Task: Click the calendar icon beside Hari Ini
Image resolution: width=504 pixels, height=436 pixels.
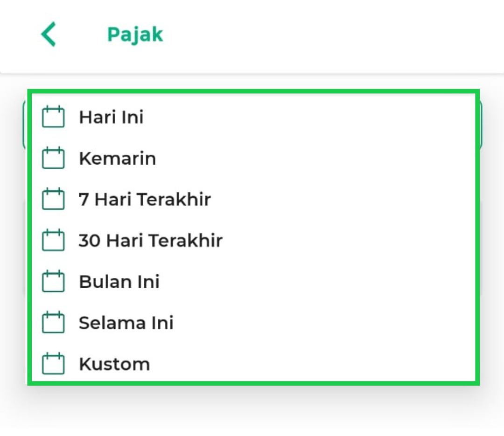Action: click(x=53, y=117)
